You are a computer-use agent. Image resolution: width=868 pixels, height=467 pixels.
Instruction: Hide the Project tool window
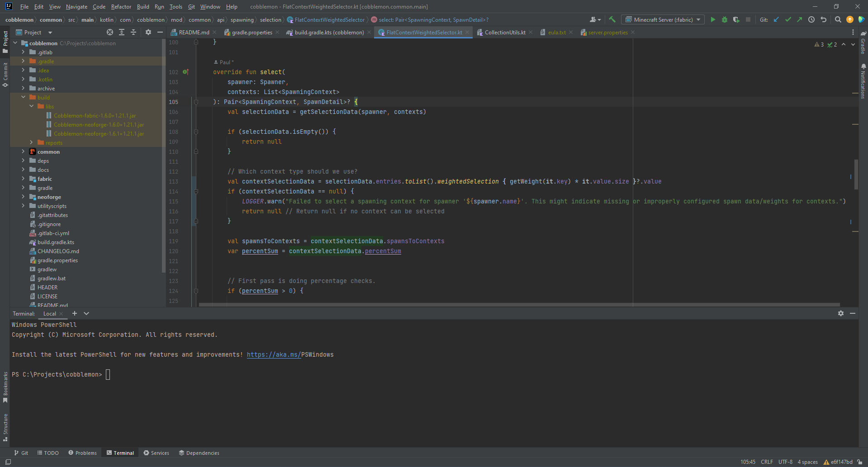coord(160,32)
